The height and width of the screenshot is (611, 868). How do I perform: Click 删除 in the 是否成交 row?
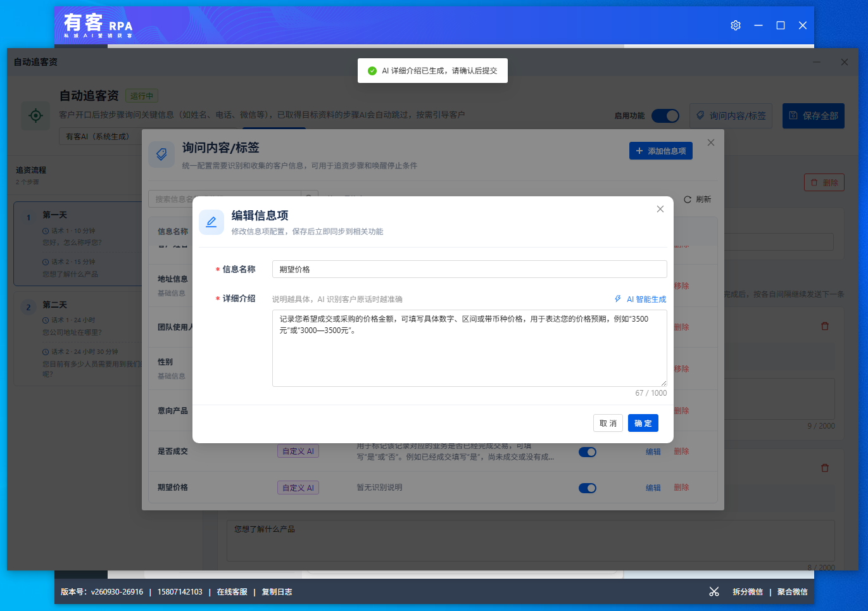(x=681, y=451)
